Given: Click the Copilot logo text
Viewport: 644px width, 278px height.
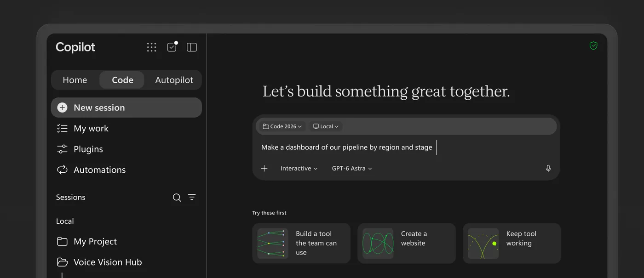Looking at the screenshot, I should click(x=75, y=47).
